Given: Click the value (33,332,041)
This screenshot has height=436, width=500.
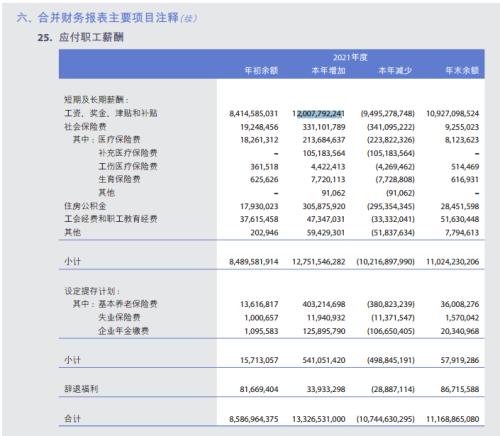Looking at the screenshot, I should pos(393,219).
